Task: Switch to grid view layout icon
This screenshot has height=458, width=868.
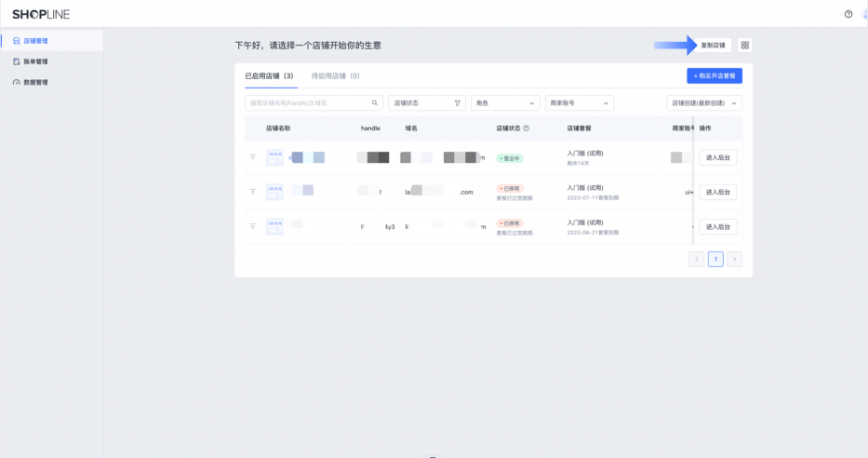Action: click(x=745, y=45)
